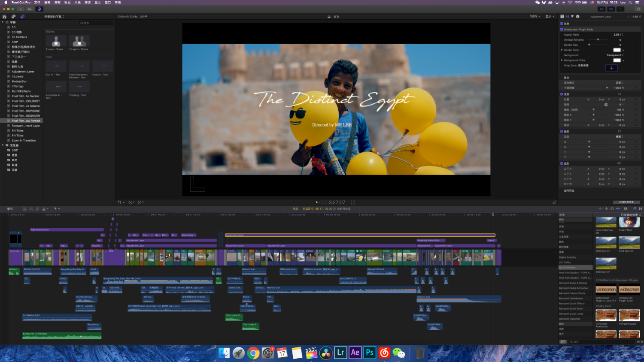Open the 标记 menu
Viewport: 644px width, 362px height.
click(67, 2)
